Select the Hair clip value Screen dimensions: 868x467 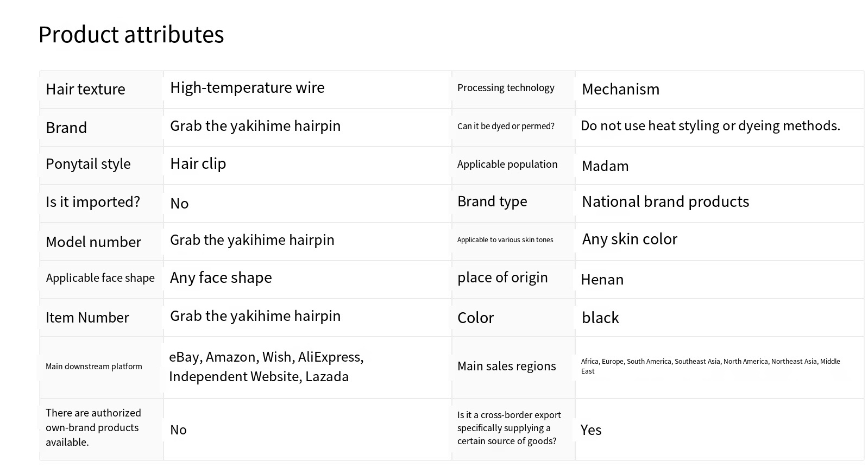click(x=198, y=163)
